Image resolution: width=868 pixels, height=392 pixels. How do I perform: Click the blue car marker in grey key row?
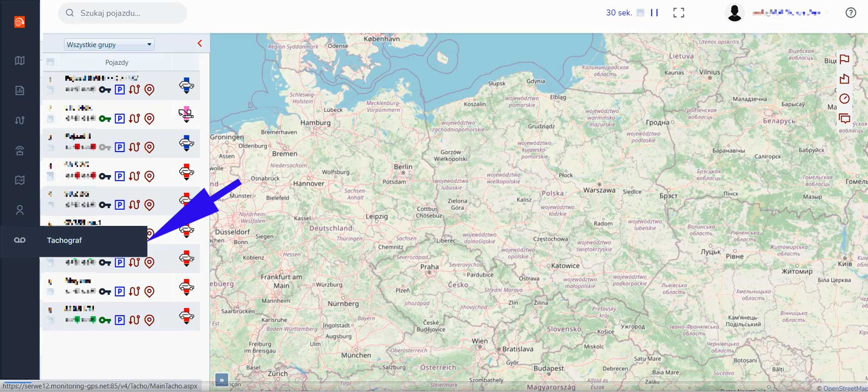[x=187, y=143]
